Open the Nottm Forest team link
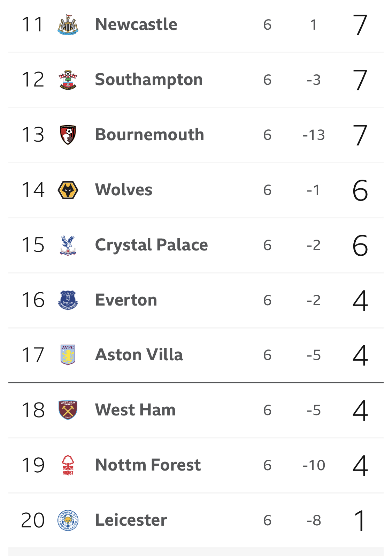392x556 pixels. pyautogui.click(x=148, y=465)
